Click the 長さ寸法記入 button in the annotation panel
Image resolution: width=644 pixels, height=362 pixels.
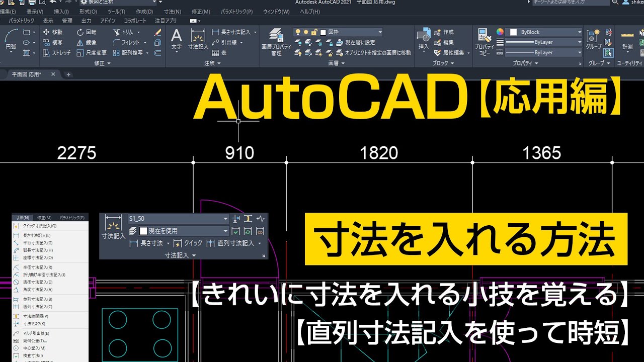pyautogui.click(x=231, y=32)
